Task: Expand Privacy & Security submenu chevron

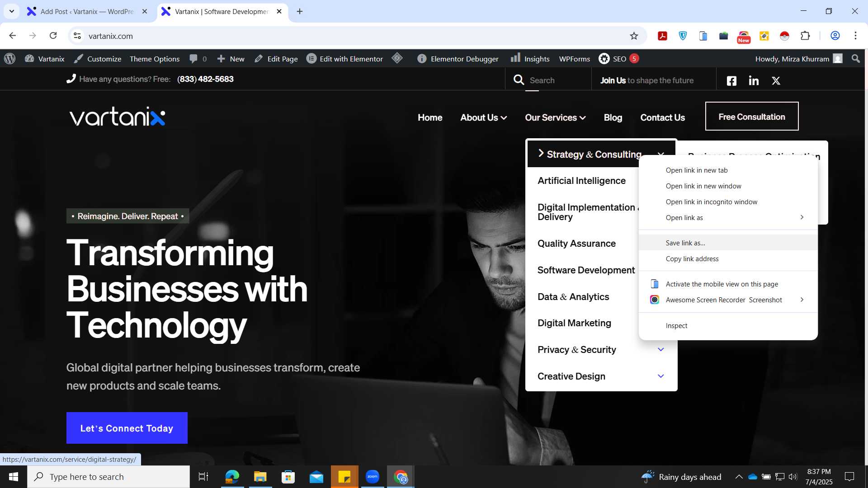Action: coord(660,349)
